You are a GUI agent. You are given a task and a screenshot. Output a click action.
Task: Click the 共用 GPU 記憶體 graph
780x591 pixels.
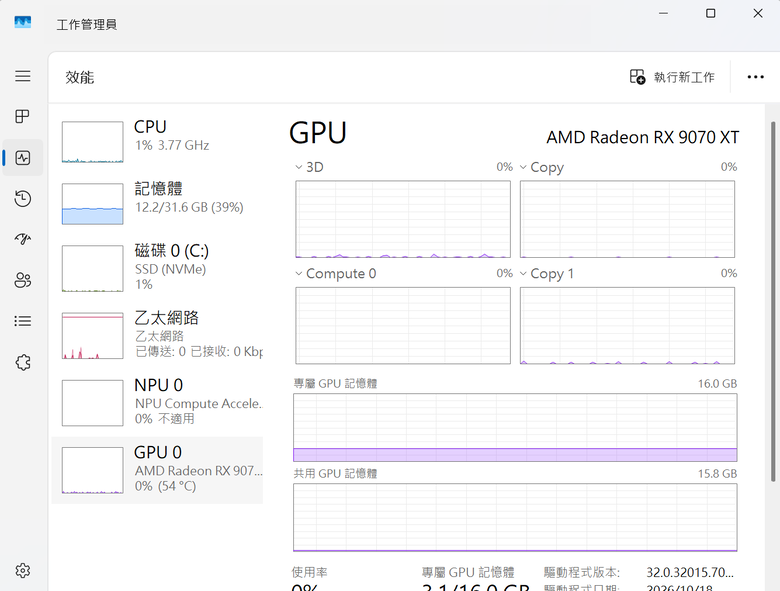515,517
